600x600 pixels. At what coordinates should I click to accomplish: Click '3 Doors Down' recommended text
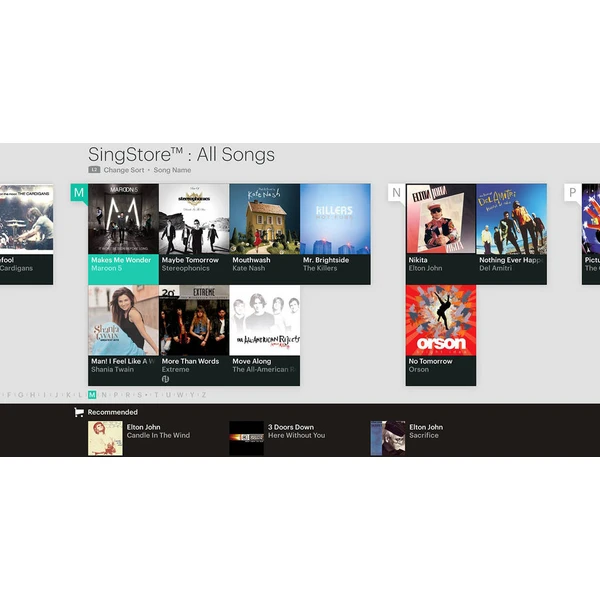click(x=291, y=427)
